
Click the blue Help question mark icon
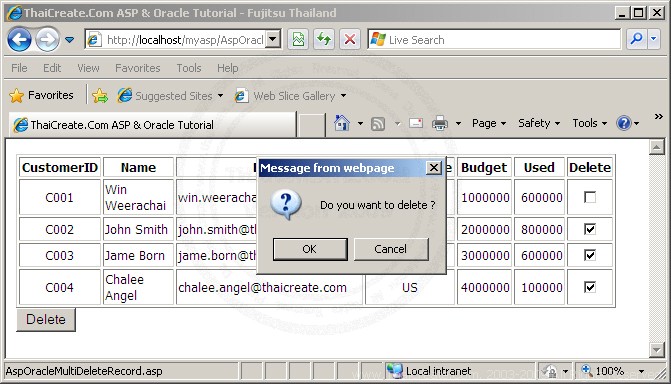(624, 123)
